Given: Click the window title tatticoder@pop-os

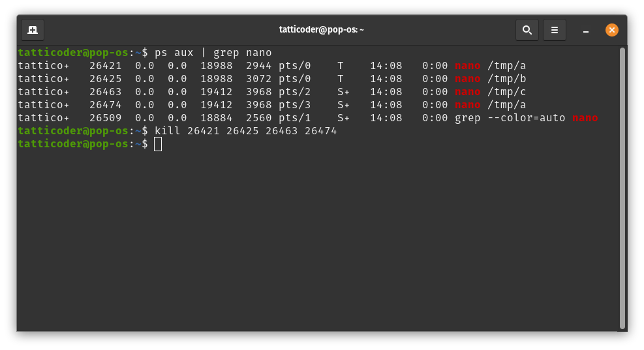Looking at the screenshot, I should point(321,30).
